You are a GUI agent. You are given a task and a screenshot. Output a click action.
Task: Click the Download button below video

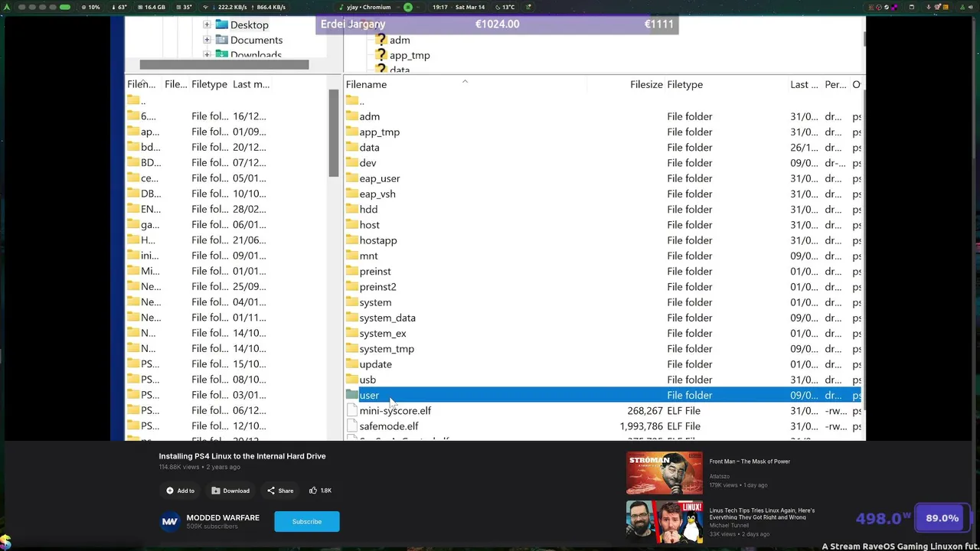point(230,491)
